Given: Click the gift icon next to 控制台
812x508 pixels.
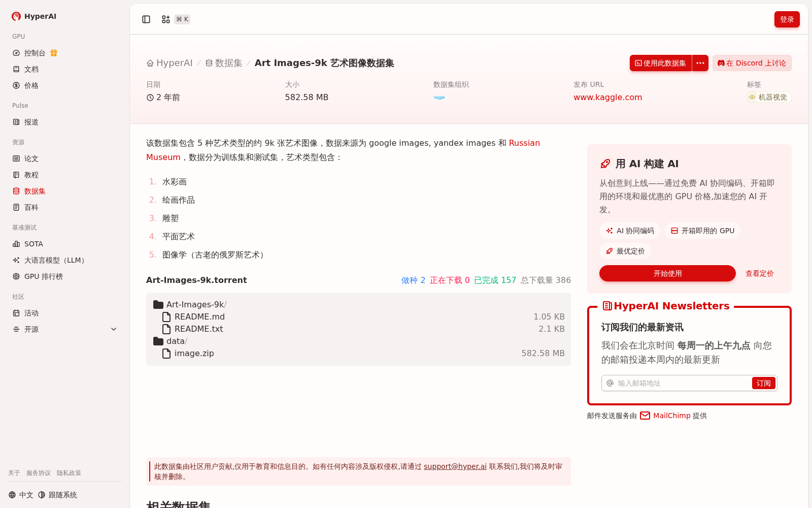Looking at the screenshot, I should coord(54,53).
